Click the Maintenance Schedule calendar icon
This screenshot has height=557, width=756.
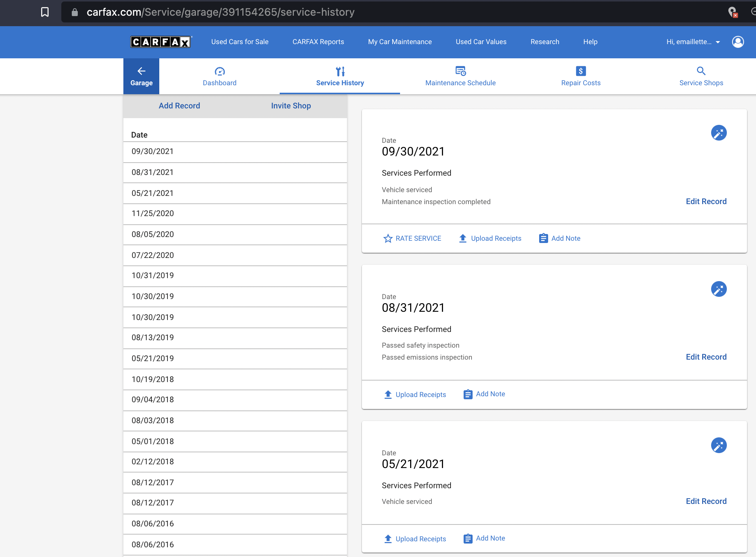tap(461, 71)
